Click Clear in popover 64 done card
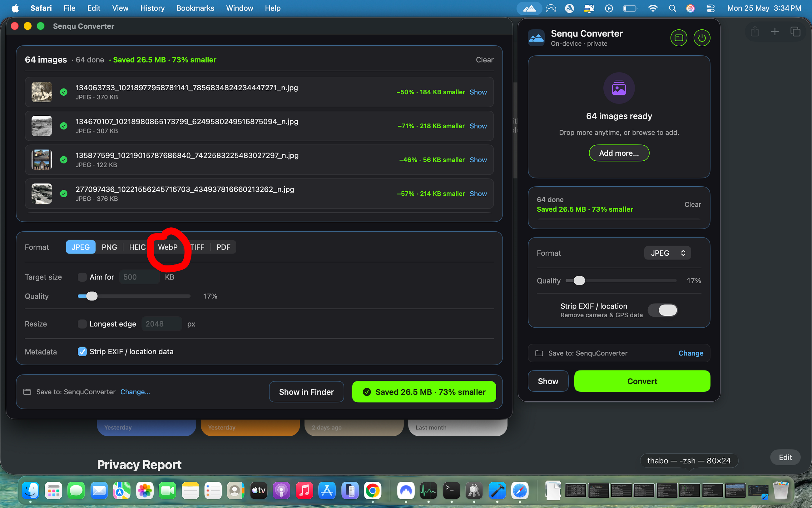 tap(693, 204)
